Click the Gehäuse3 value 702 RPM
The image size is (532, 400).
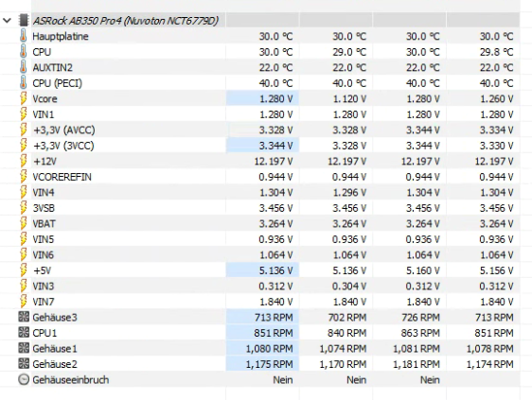click(347, 318)
